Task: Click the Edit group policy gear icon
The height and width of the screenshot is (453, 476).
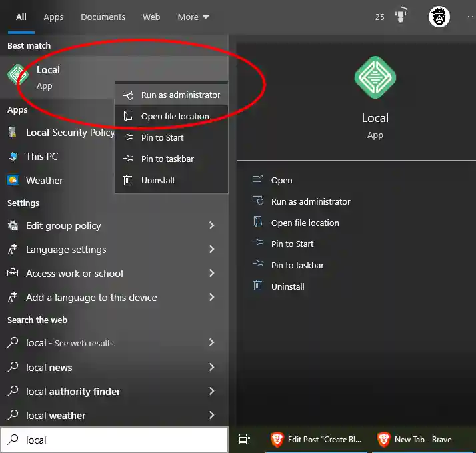Action: 13,225
